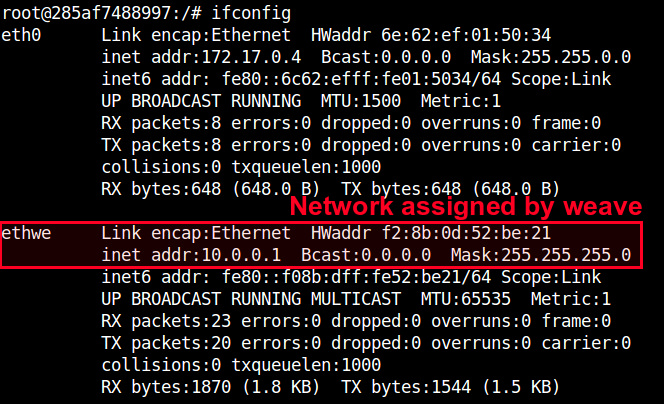The image size is (664, 404).
Task: Click the red "Network assigned by weave" annotation
Action: 465,207
